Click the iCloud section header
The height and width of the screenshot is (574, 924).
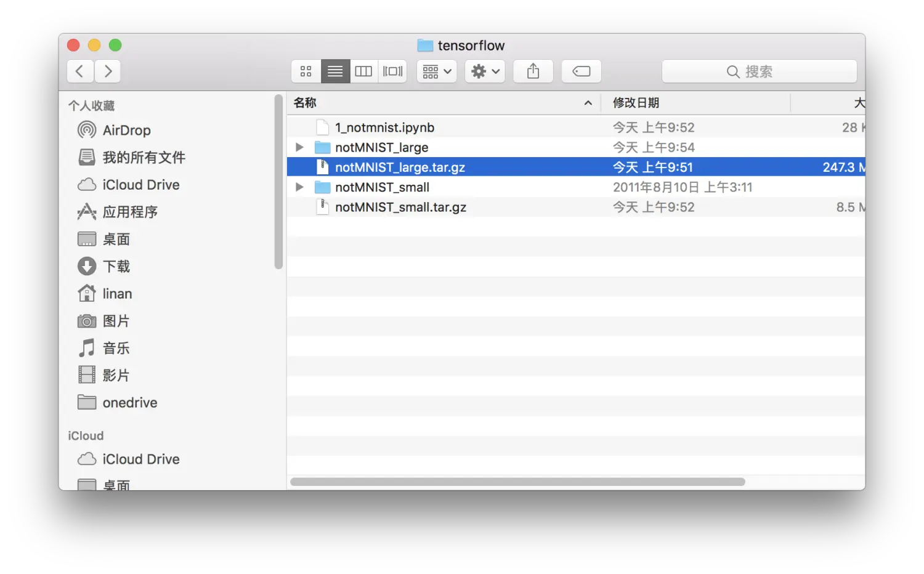(x=86, y=435)
